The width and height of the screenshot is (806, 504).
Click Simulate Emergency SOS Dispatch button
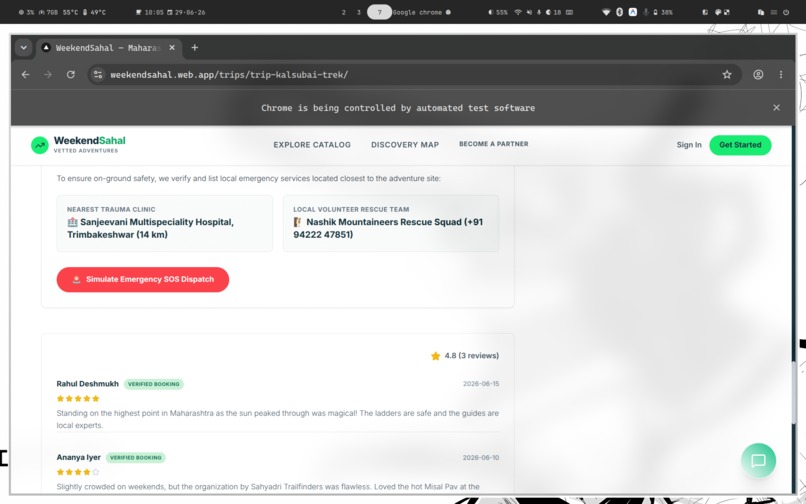click(143, 279)
